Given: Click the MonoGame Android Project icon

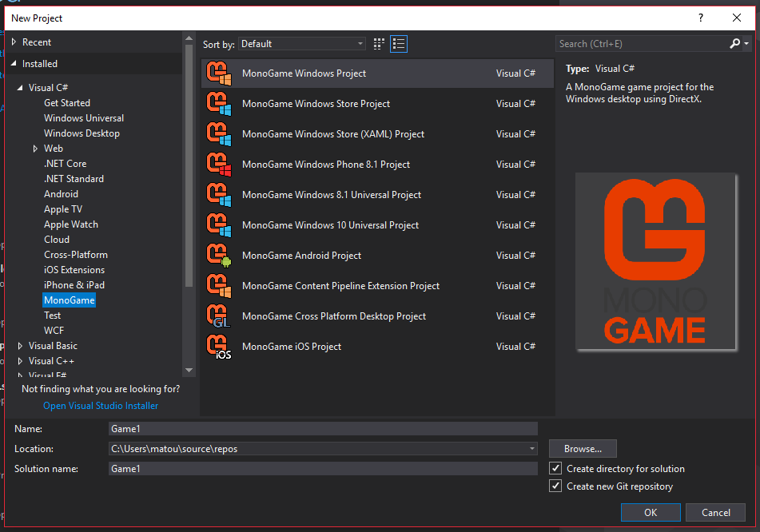Looking at the screenshot, I should [218, 256].
